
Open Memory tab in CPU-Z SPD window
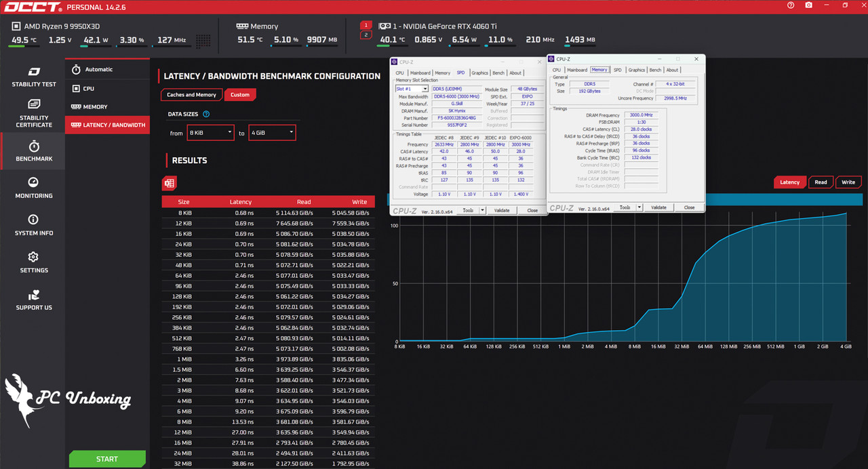coord(442,73)
